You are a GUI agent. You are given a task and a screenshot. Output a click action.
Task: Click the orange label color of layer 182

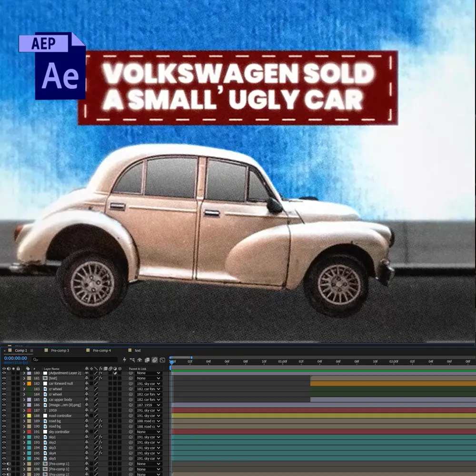pyautogui.click(x=29, y=383)
